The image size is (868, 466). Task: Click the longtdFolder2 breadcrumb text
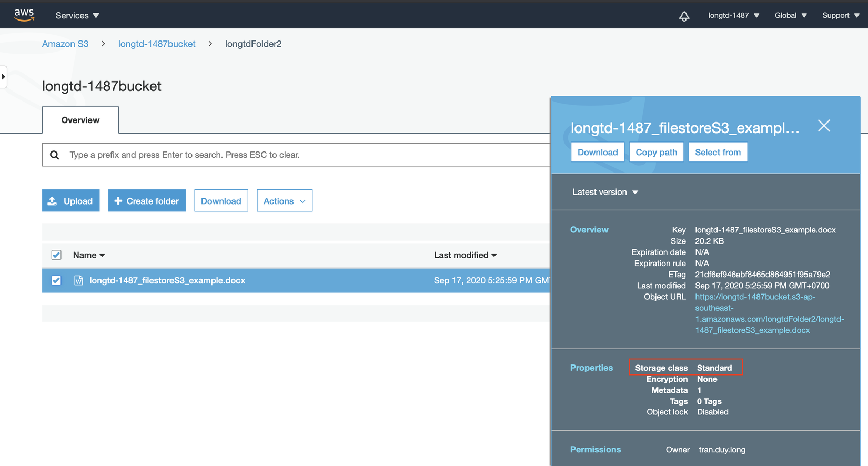[x=253, y=44]
